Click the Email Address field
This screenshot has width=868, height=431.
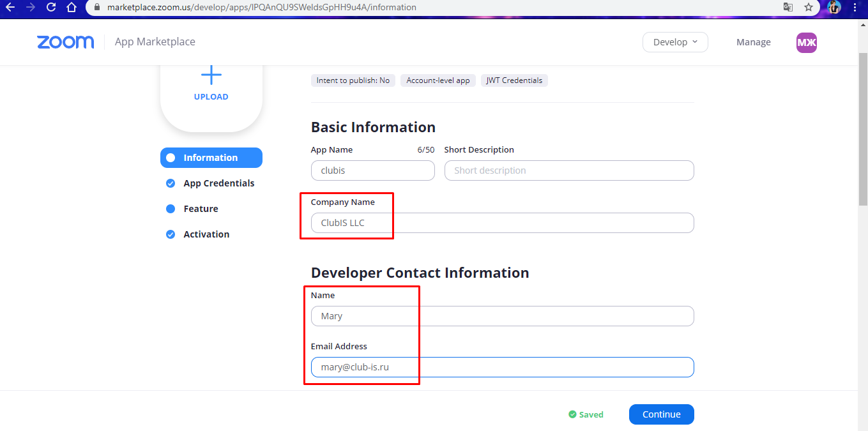point(503,367)
